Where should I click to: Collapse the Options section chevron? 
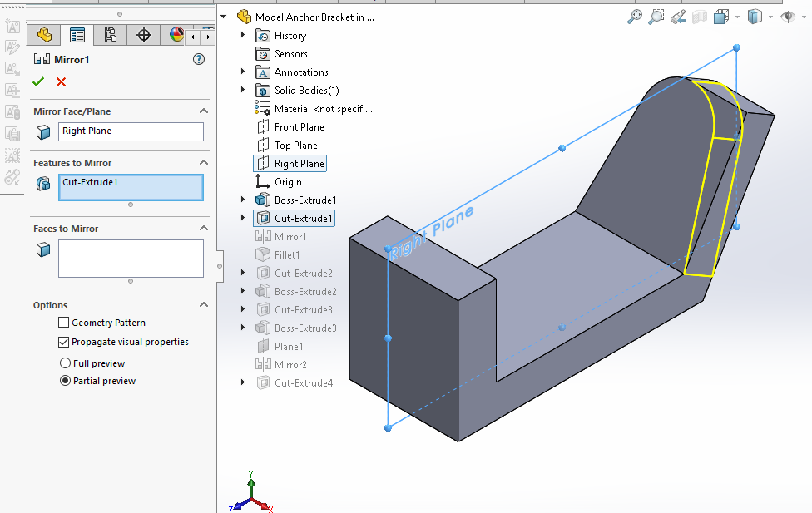203,305
